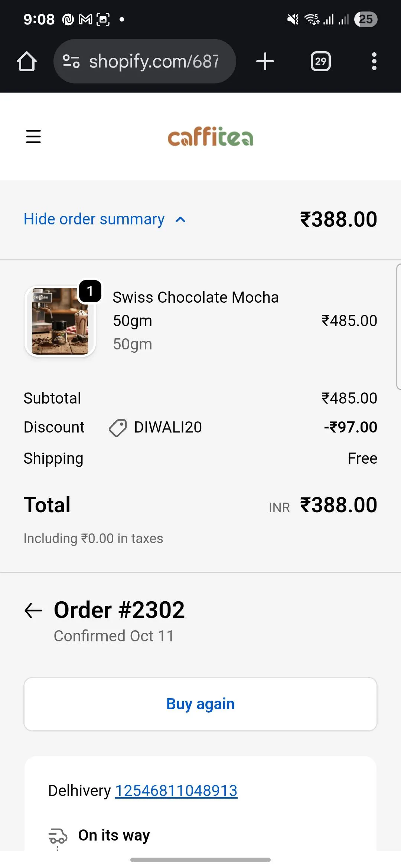This screenshot has width=401, height=868.
Task: Tap the site settings icon in address bar
Action: pyautogui.click(x=71, y=61)
